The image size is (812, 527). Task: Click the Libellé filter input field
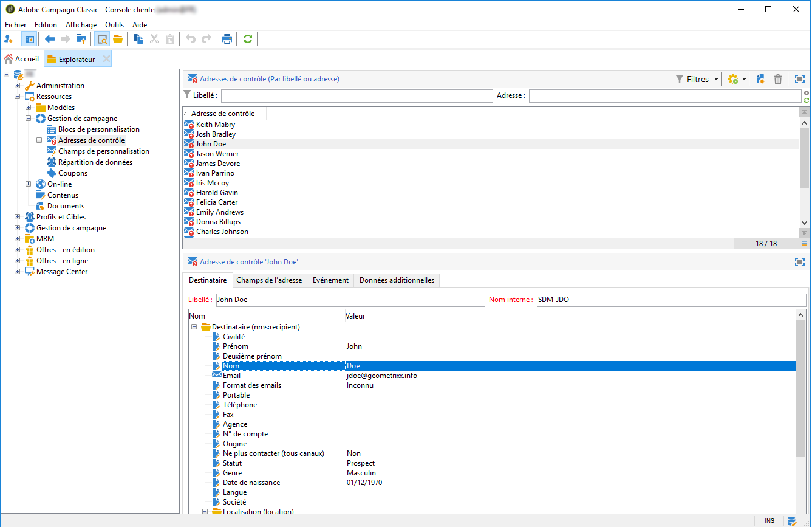357,96
